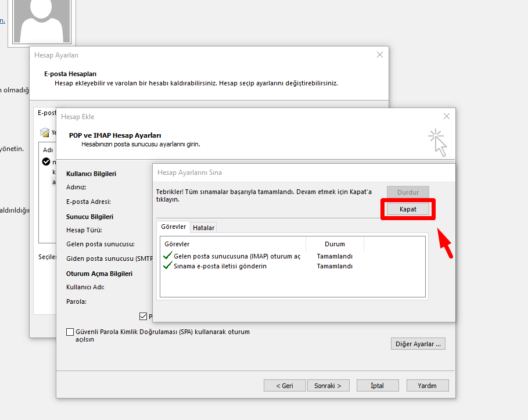
Task: Switch to the Hatalar tab
Action: point(203,228)
